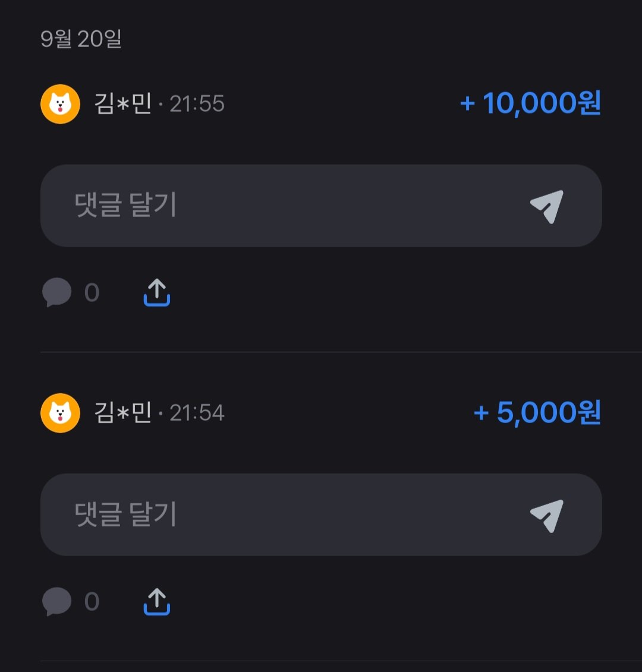Open comments bubble under the +5,000원 entry
642x672 pixels.
56,601
